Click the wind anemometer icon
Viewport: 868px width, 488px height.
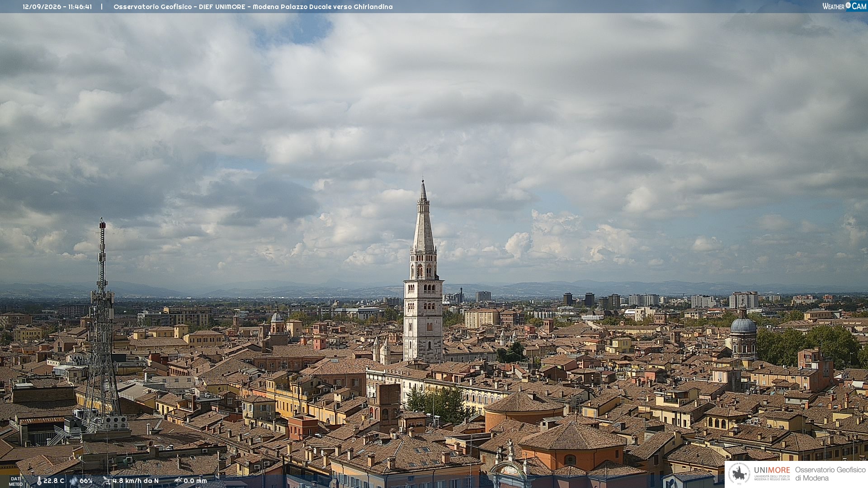click(x=107, y=481)
